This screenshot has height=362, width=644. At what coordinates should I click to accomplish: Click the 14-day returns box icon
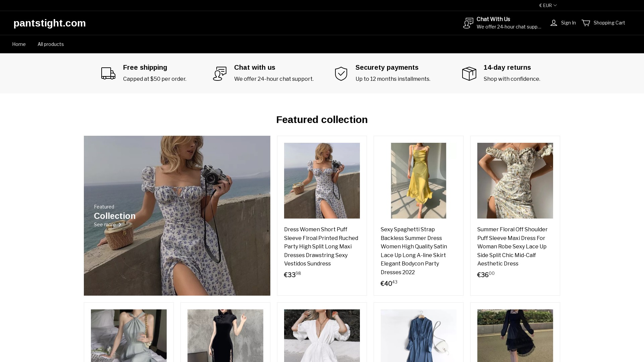[469, 73]
